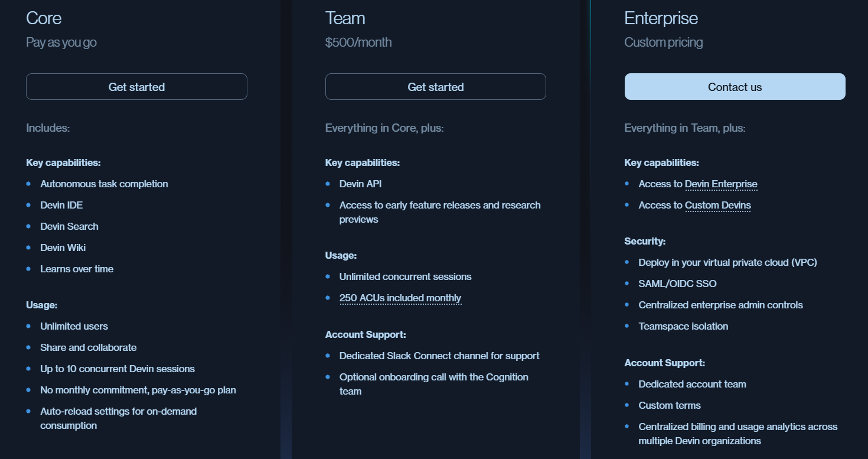This screenshot has height=459, width=868.
Task: Click the Contact us button
Action: point(735,87)
